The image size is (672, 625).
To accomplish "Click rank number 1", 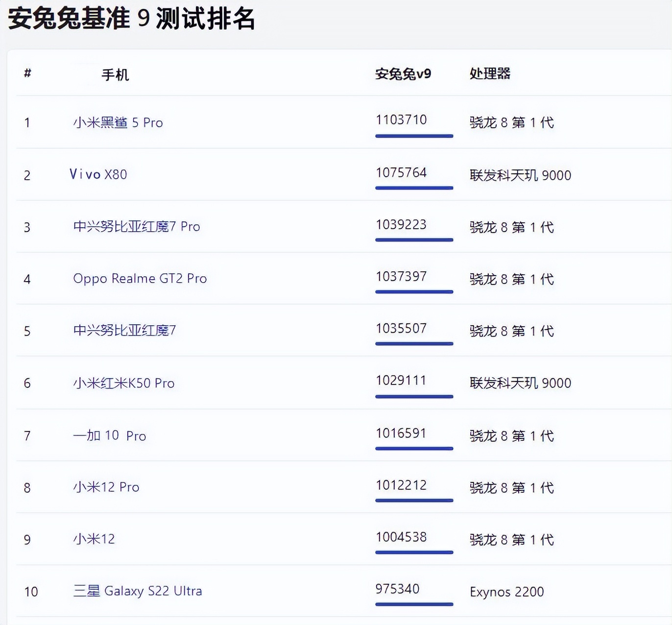I will (27, 122).
